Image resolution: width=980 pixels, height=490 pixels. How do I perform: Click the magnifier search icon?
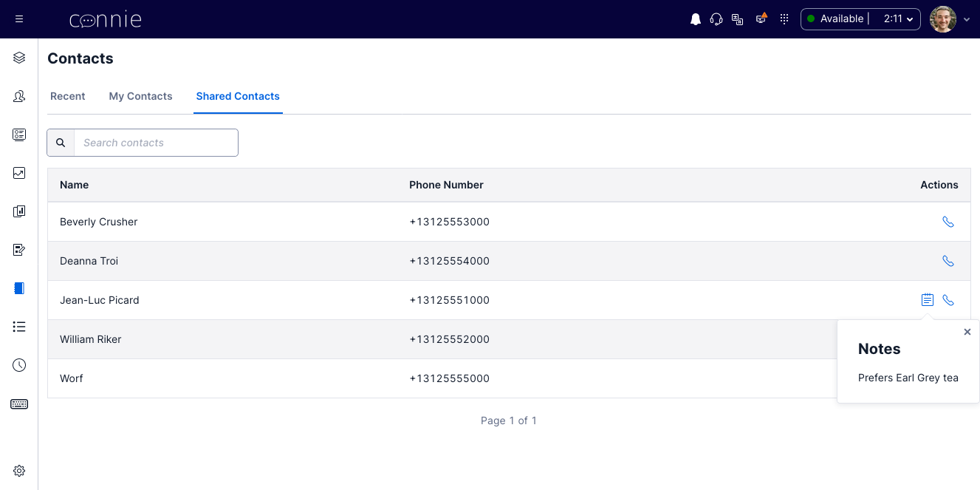pos(61,143)
